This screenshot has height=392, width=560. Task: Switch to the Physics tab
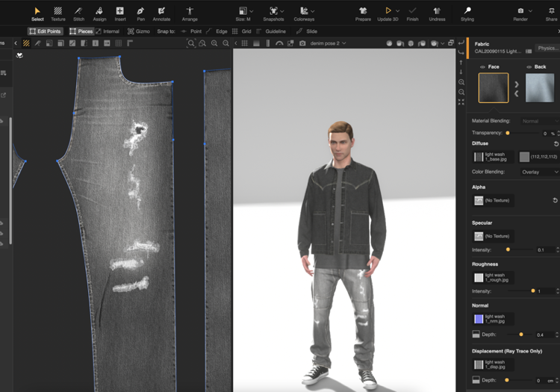pyautogui.click(x=548, y=48)
